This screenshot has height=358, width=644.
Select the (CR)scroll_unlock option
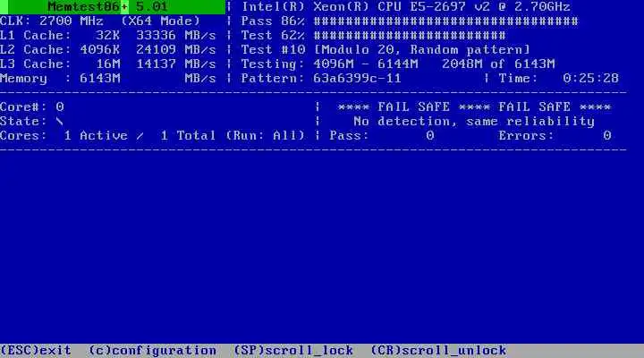tap(438, 351)
